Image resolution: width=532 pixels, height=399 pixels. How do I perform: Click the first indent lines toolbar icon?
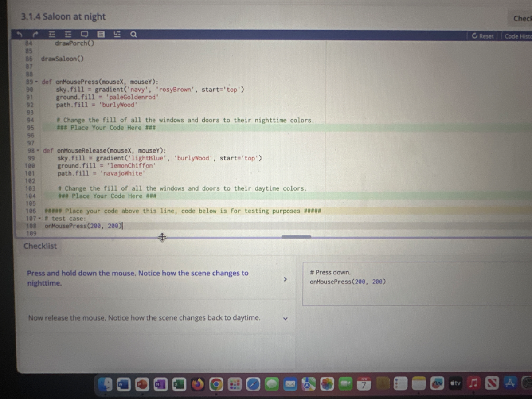point(51,35)
